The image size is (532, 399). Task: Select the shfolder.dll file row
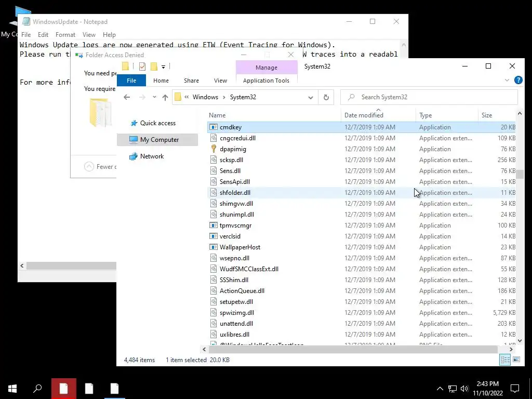pyautogui.click(x=362, y=193)
